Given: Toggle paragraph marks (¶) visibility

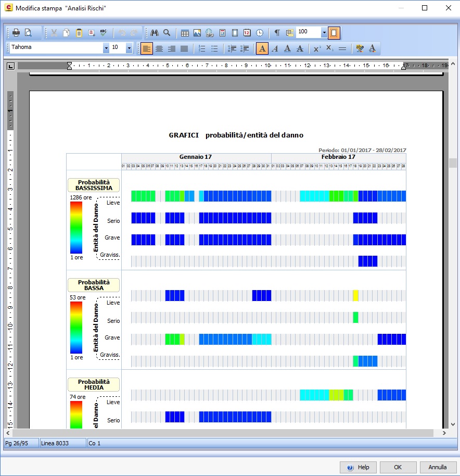Looking at the screenshot, I should point(277,33).
